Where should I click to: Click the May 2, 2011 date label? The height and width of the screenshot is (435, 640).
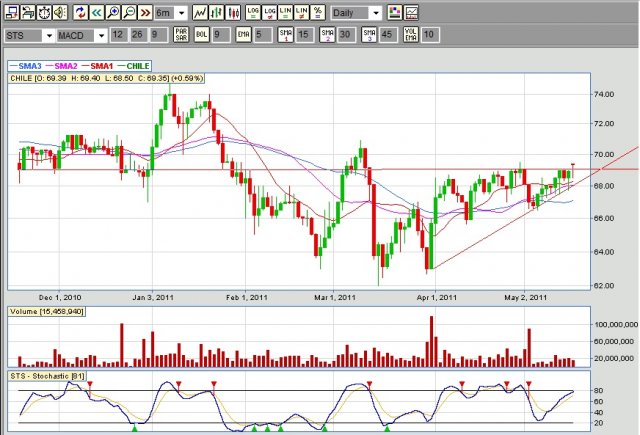tap(525, 297)
